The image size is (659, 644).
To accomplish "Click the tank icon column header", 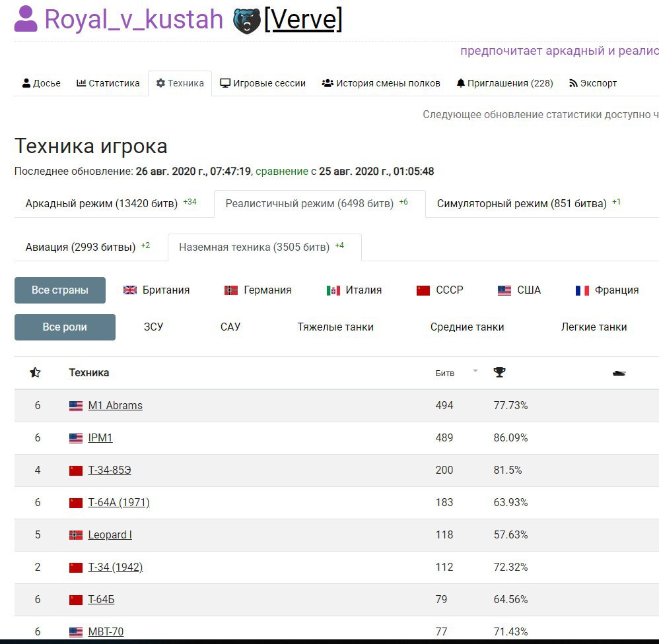I will pos(619,373).
